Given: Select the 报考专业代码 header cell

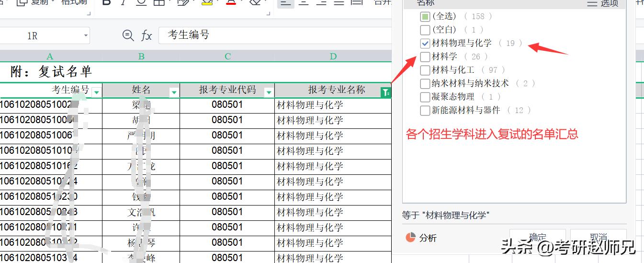Looking at the screenshot, I should (x=227, y=90).
